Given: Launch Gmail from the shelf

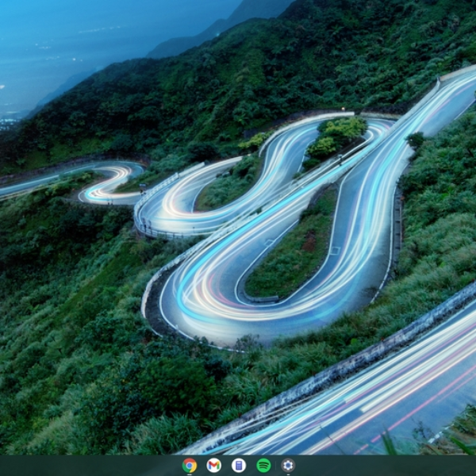Looking at the screenshot, I should [214, 466].
